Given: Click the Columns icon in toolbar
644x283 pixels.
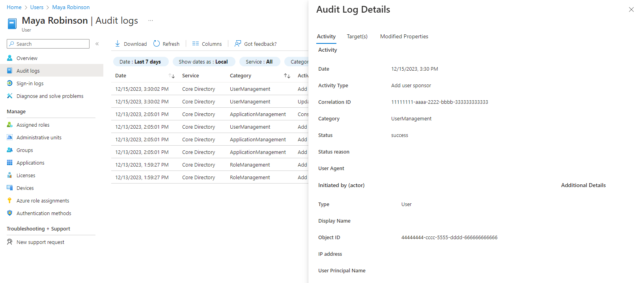Looking at the screenshot, I should point(196,43).
